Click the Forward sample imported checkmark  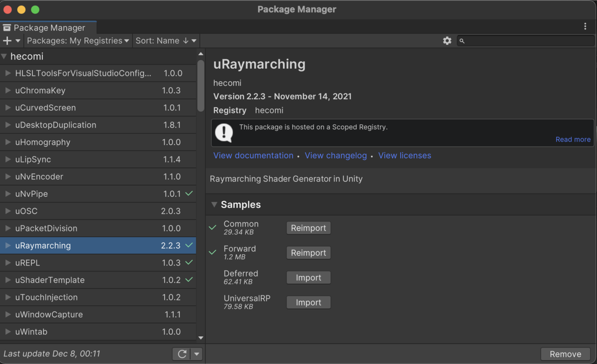click(212, 252)
